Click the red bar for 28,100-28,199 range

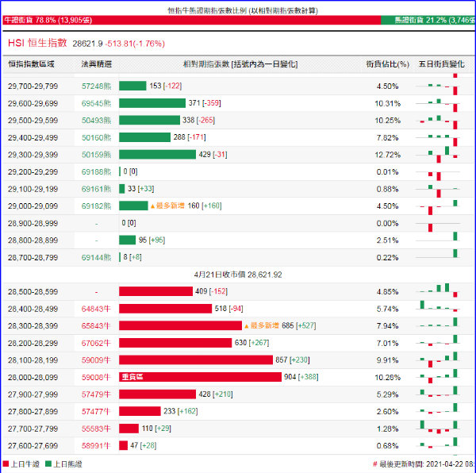click(196, 360)
